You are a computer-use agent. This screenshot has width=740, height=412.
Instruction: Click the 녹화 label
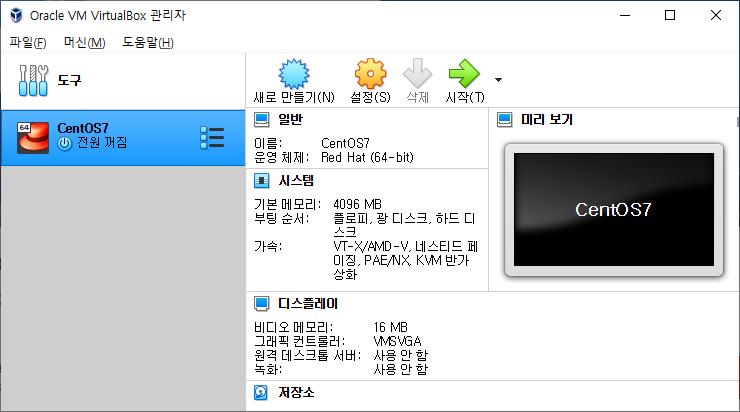(268, 369)
